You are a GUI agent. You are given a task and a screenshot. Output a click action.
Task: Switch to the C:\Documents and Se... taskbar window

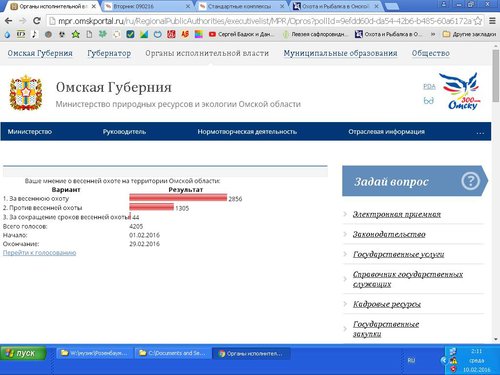[x=173, y=353]
